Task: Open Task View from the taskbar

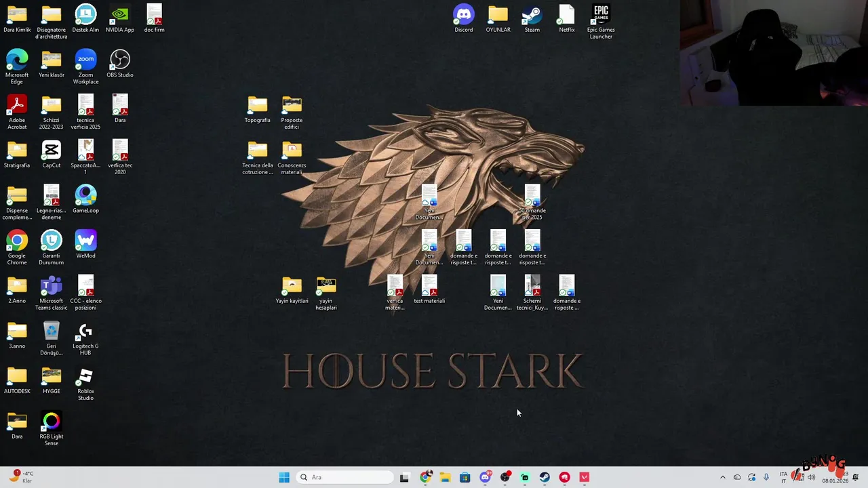Action: click(404, 477)
